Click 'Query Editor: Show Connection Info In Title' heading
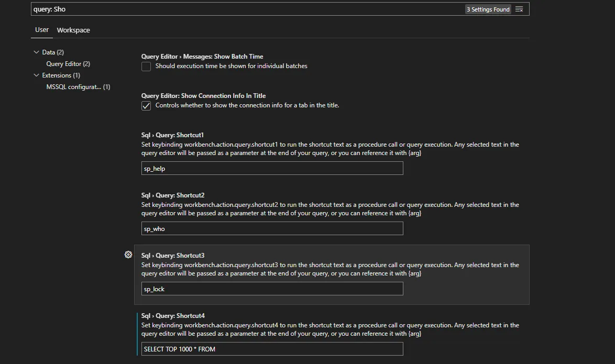 (204, 96)
